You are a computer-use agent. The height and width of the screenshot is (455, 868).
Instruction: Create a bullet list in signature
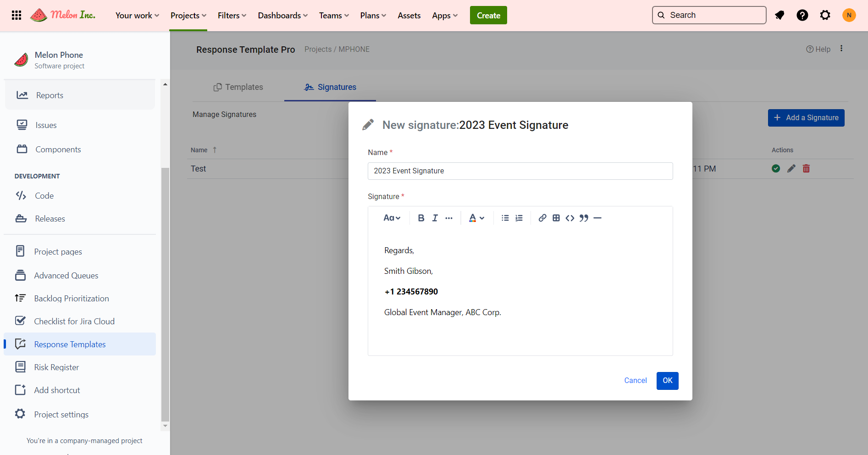click(505, 218)
